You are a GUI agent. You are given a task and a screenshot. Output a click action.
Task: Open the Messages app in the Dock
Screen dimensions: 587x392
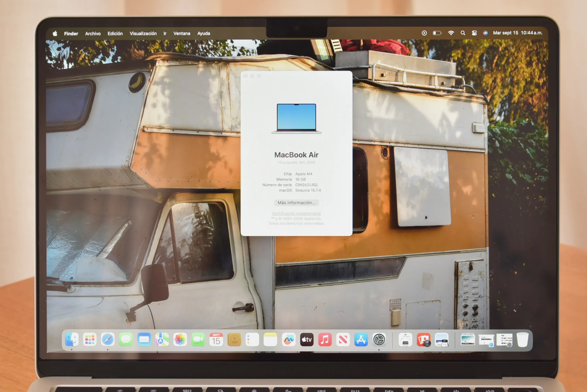(126, 339)
